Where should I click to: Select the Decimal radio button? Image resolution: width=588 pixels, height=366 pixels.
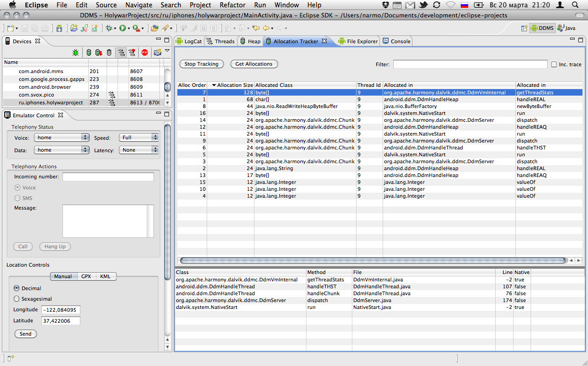click(17, 288)
